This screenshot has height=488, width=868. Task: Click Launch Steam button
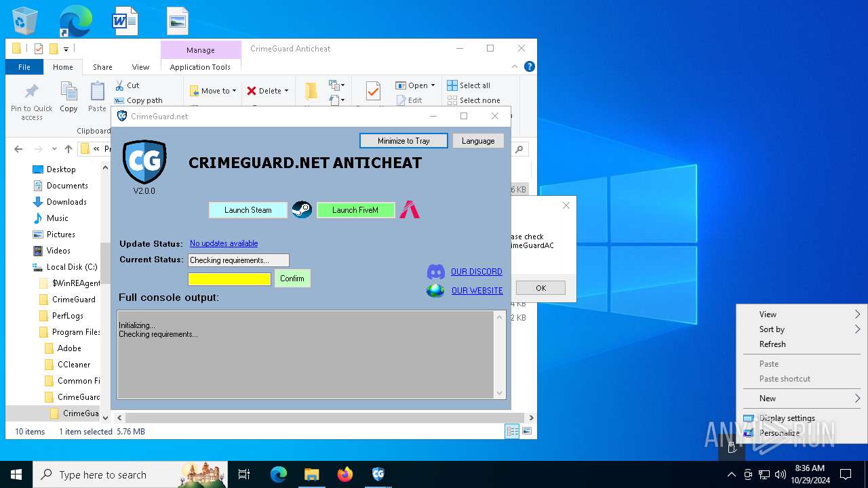coord(248,210)
